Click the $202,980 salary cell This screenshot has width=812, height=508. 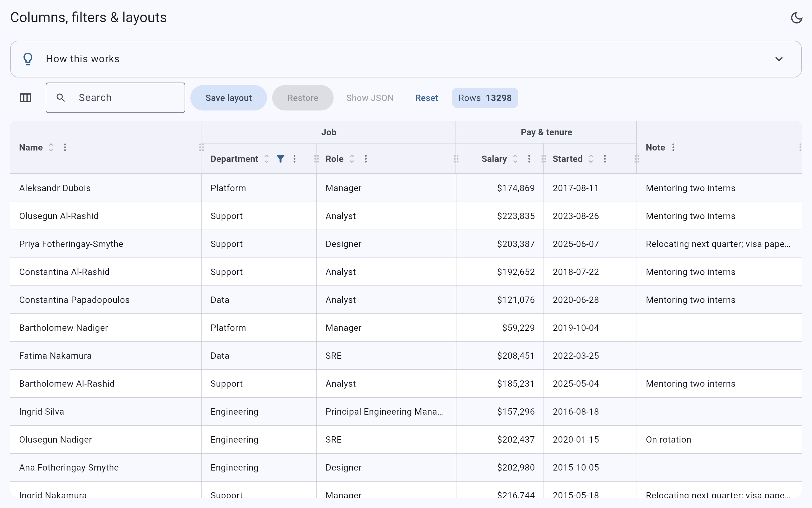[x=500, y=467]
